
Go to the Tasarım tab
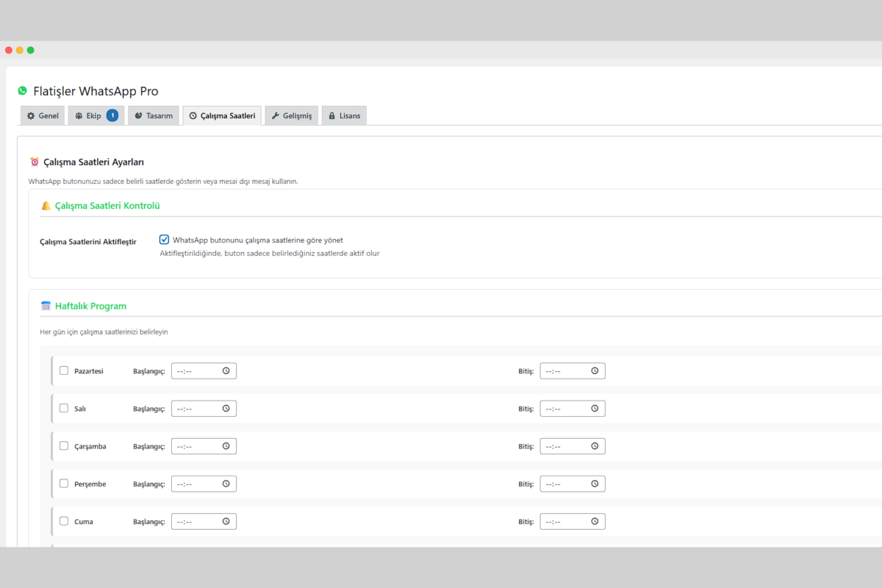tap(154, 116)
